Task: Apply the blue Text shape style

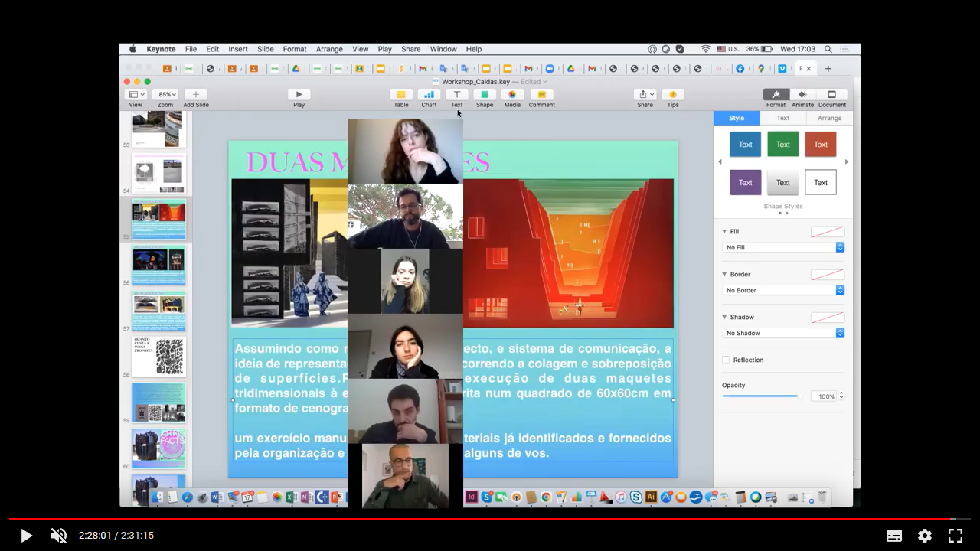Action: click(x=745, y=145)
